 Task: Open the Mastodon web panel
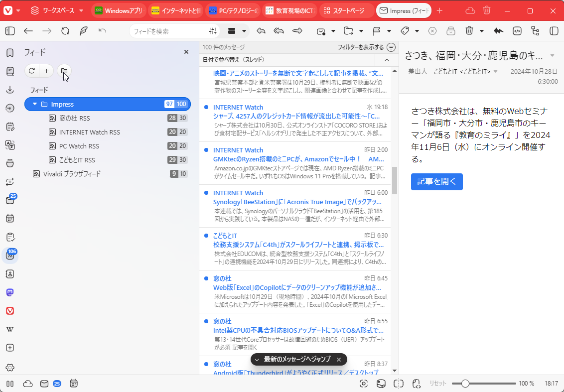[10, 292]
